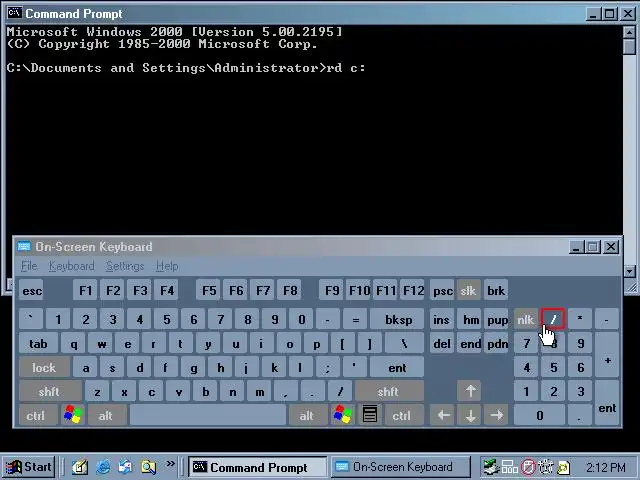Toggle the right ctrl key
Screen dimensions: 640x480
402,415
